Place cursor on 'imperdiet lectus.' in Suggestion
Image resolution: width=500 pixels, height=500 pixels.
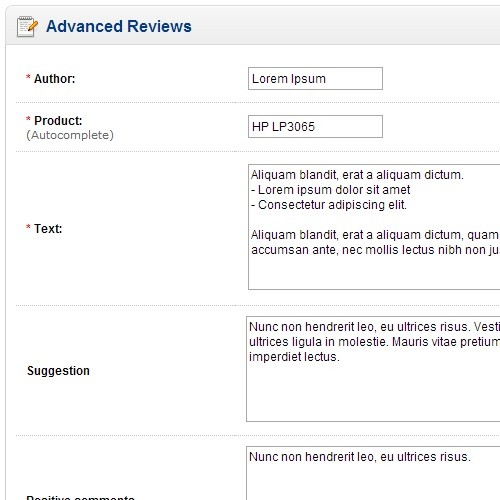(x=294, y=357)
